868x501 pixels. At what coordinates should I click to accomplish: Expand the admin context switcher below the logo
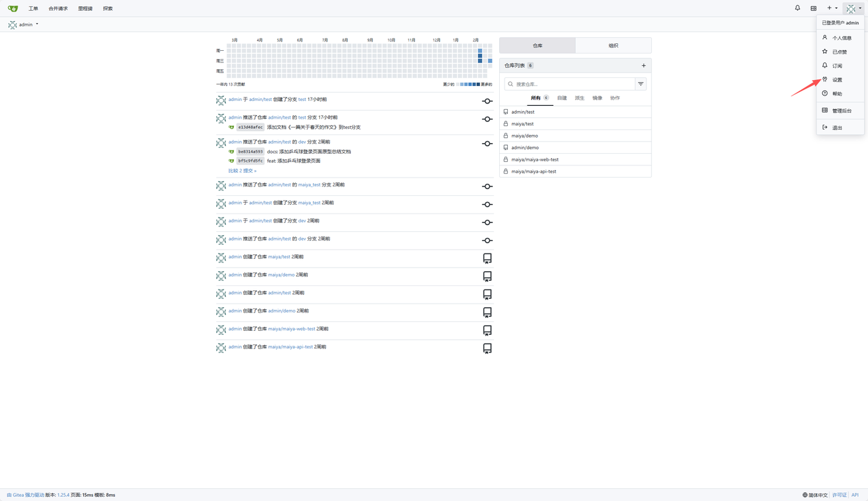(x=23, y=24)
